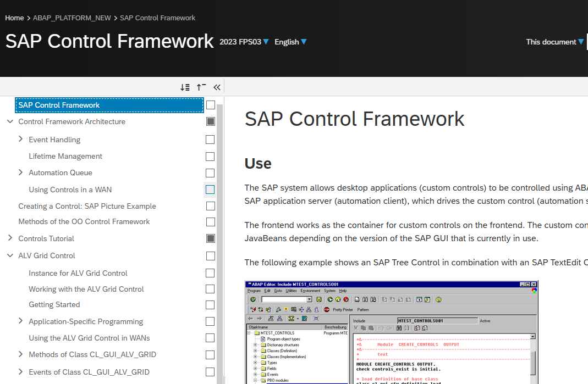Open the English language dropdown
The image size is (588, 384).
(290, 42)
